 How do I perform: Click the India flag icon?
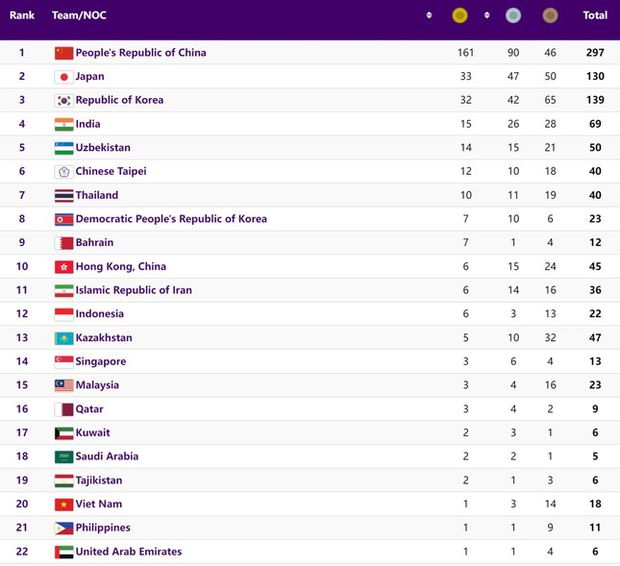[x=64, y=124]
